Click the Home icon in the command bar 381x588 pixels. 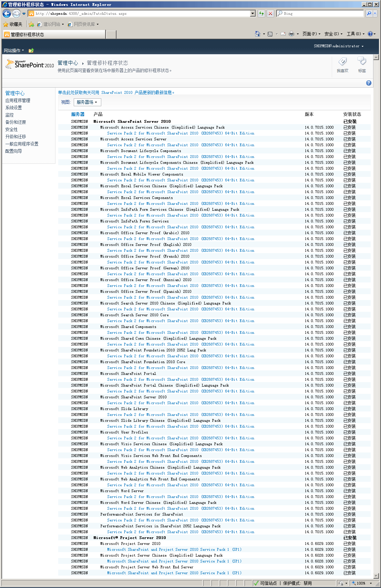[x=257, y=34]
